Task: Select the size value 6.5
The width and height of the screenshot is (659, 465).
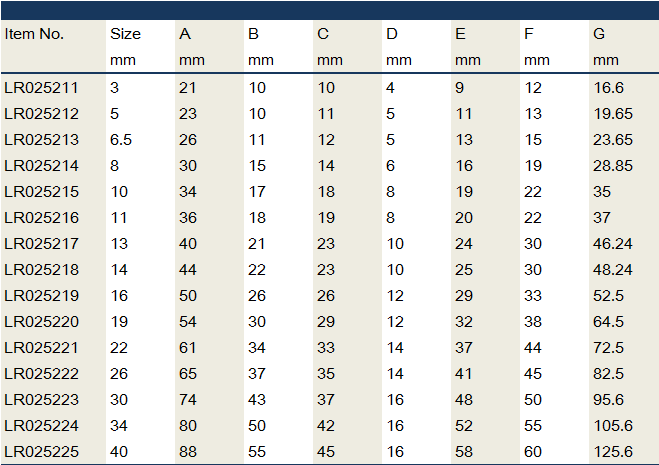Action: pyautogui.click(x=122, y=140)
